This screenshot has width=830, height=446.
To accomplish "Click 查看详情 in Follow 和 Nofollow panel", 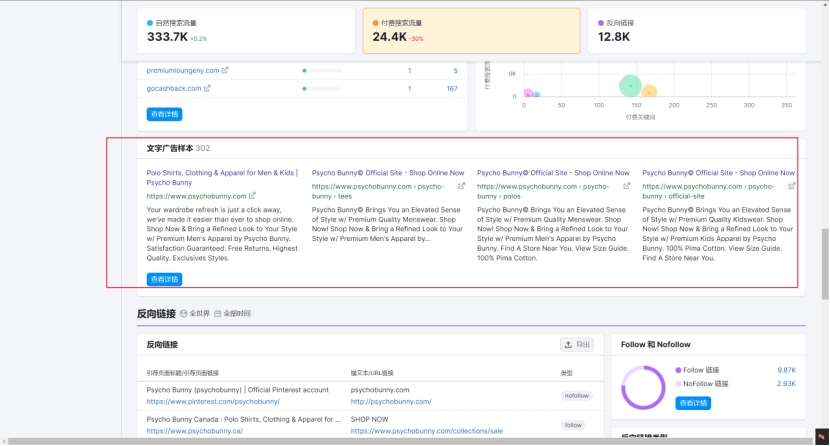I will point(693,403).
